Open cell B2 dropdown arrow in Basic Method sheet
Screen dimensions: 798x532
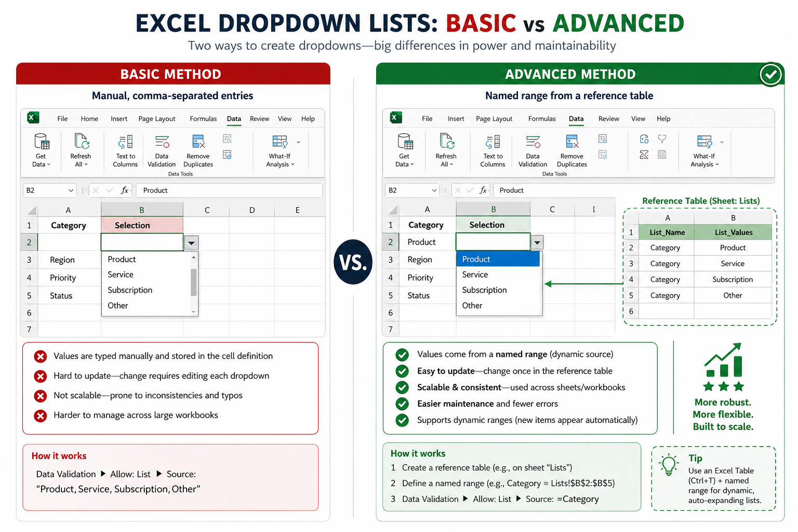pyautogui.click(x=191, y=243)
